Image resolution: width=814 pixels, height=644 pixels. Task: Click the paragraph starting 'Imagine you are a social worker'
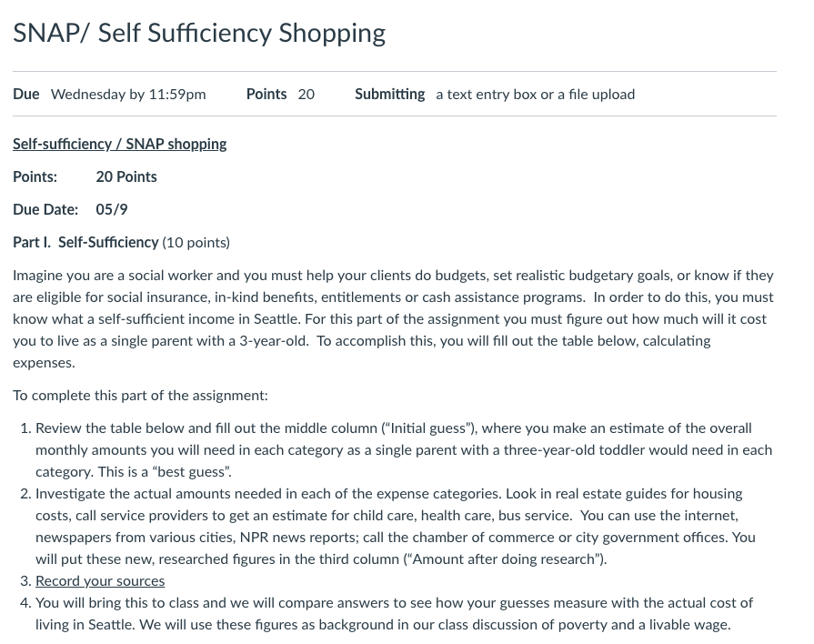[x=394, y=319]
